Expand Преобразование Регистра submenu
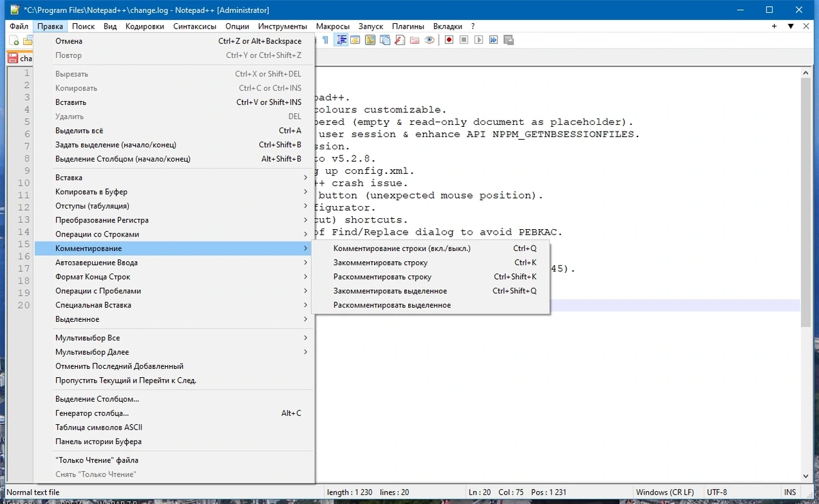The image size is (819, 504). [x=175, y=220]
